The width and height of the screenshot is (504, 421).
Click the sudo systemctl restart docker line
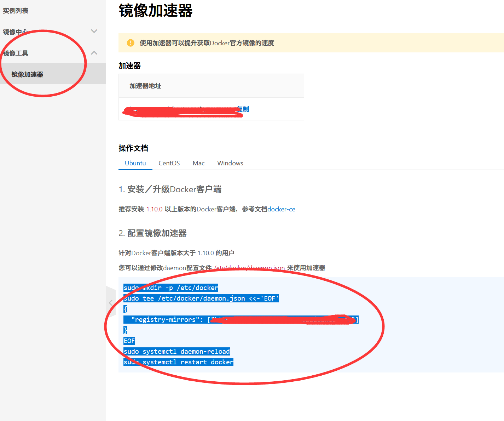point(178,362)
